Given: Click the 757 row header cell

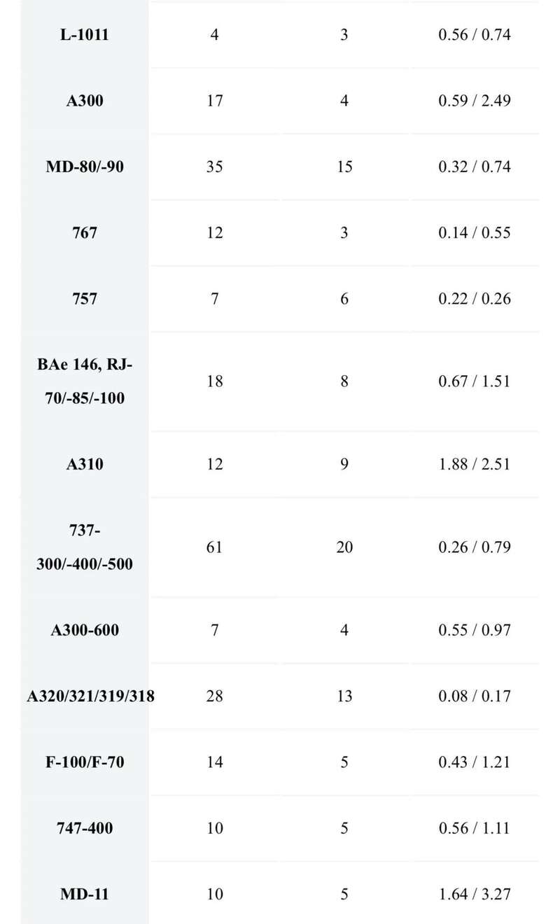Looking at the screenshot, I should click(85, 299).
